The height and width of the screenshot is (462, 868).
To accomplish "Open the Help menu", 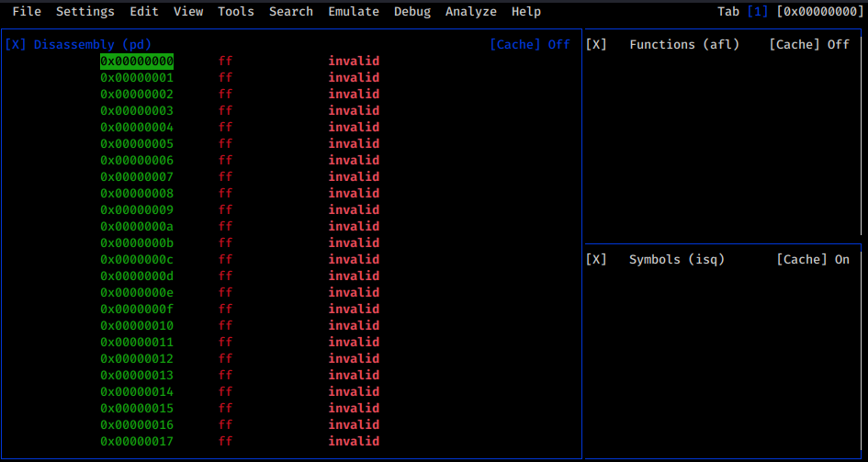I will [526, 12].
